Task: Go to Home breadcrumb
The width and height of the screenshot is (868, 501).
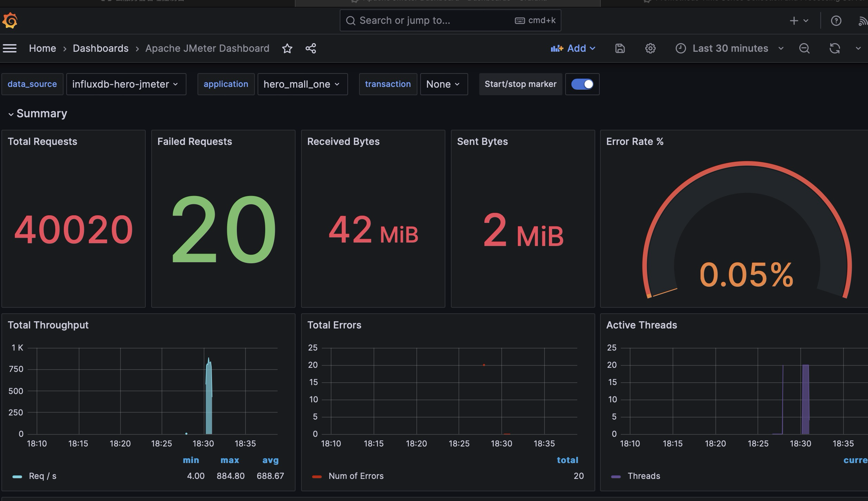Action: [x=42, y=48]
